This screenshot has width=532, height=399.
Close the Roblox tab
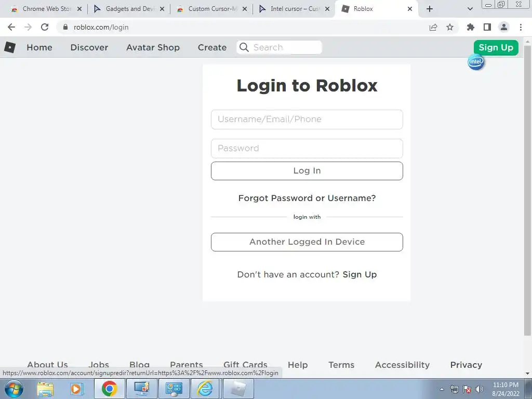[x=410, y=9]
